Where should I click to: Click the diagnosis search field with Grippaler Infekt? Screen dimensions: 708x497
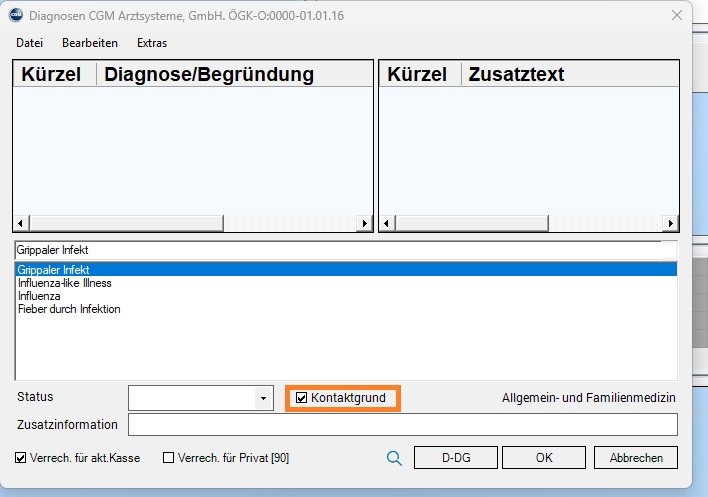[x=345, y=250]
